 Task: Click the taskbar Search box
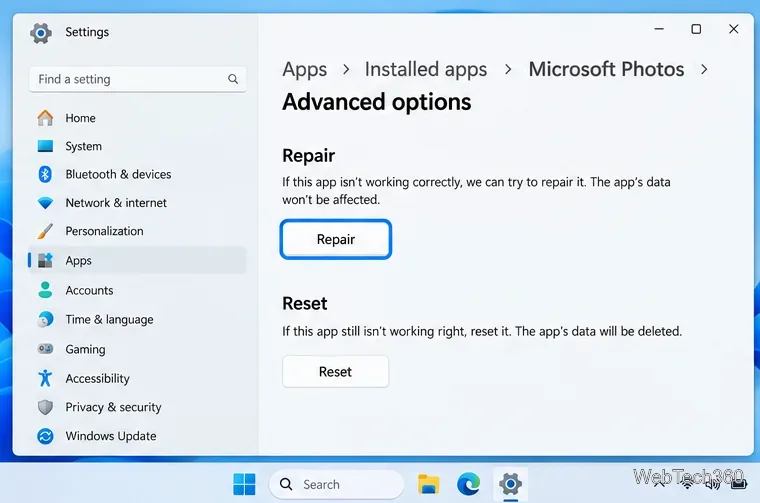pos(336,484)
